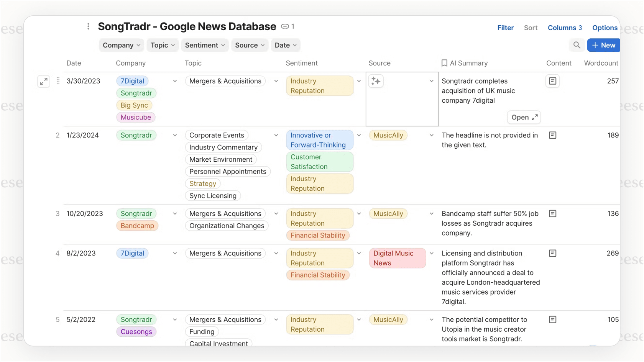Click Sort in the top menu
644x362 pixels.
531,28
